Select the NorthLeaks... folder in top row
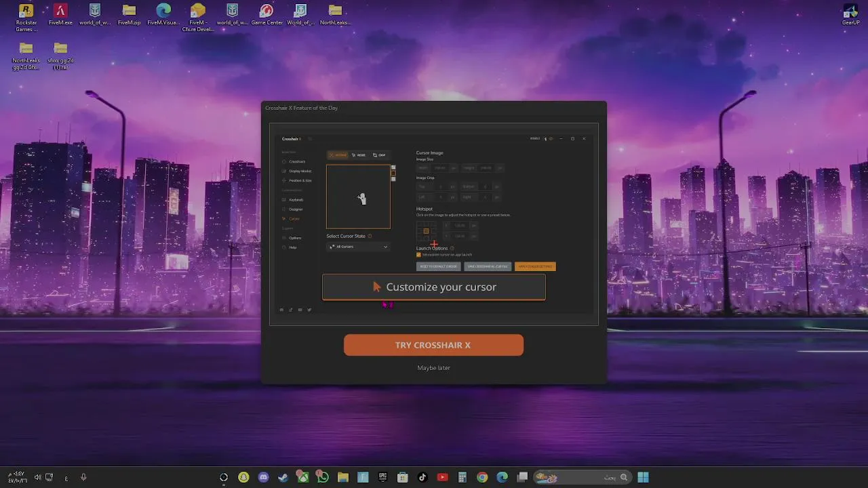 pyautogui.click(x=335, y=15)
